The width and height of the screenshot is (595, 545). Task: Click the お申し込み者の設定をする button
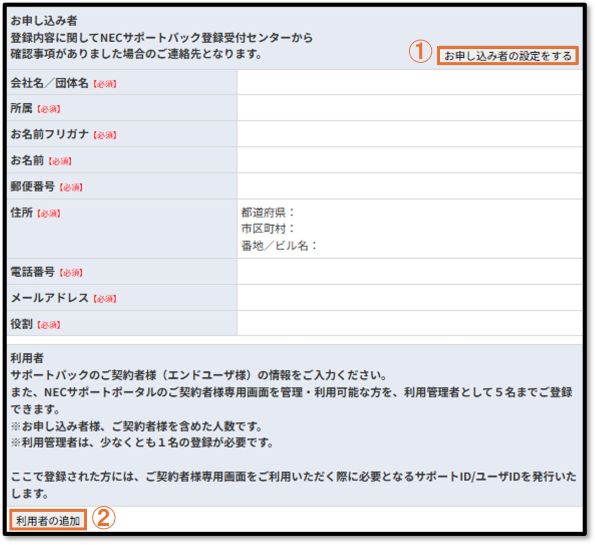point(507,56)
